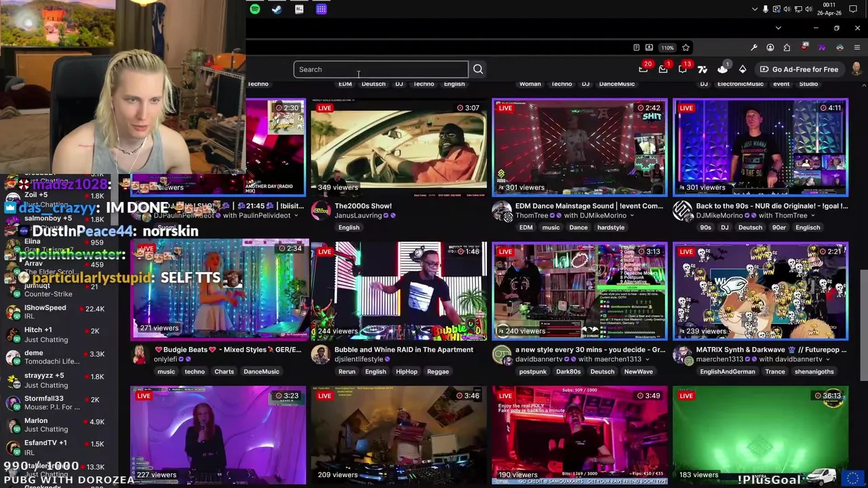The width and height of the screenshot is (868, 488).
Task: Click djsilentlifestyle channel avatar
Action: click(x=321, y=354)
